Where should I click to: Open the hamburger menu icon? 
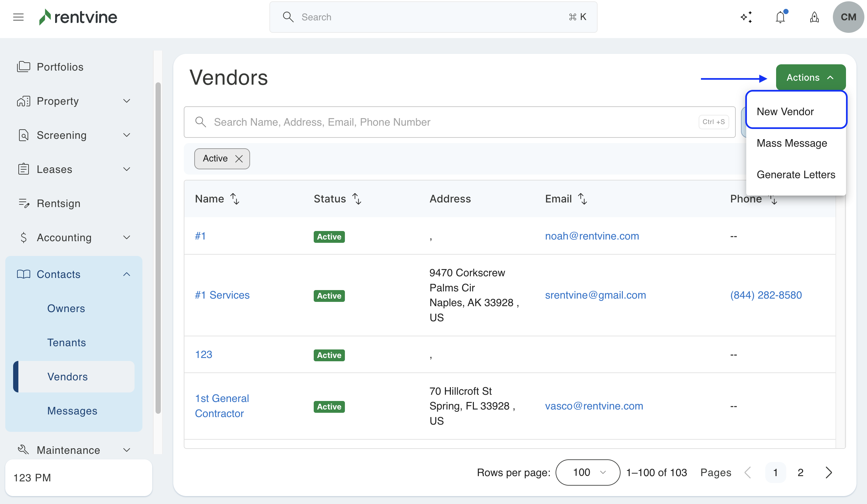tap(18, 17)
